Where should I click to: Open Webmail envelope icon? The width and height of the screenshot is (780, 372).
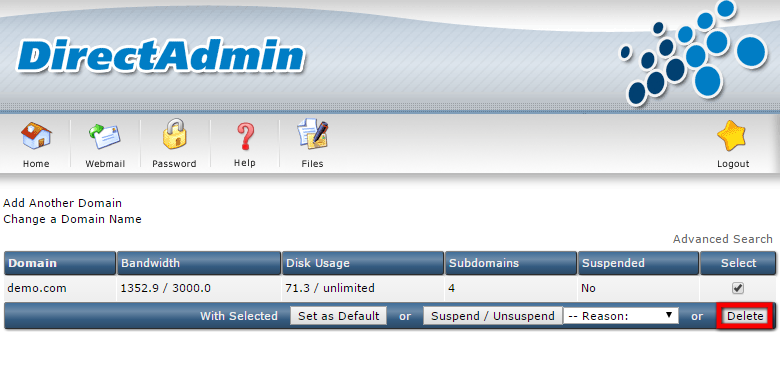pyautogui.click(x=104, y=136)
